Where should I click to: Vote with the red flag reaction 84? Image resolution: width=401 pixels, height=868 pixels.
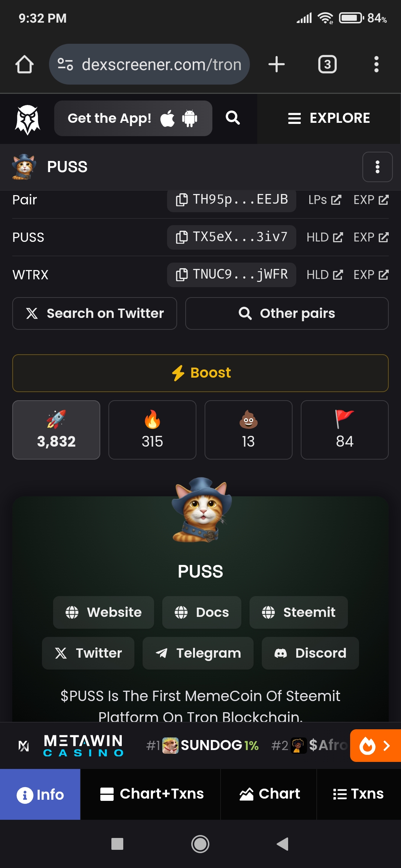(345, 430)
